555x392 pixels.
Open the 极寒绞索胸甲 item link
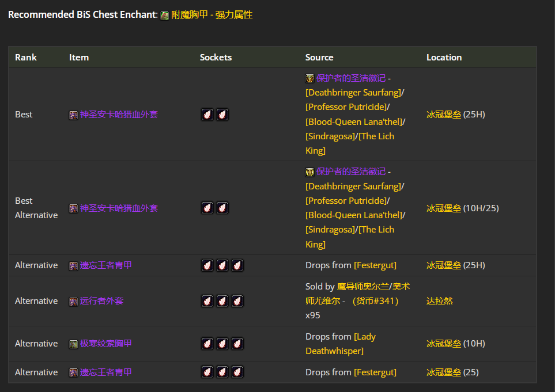(106, 344)
